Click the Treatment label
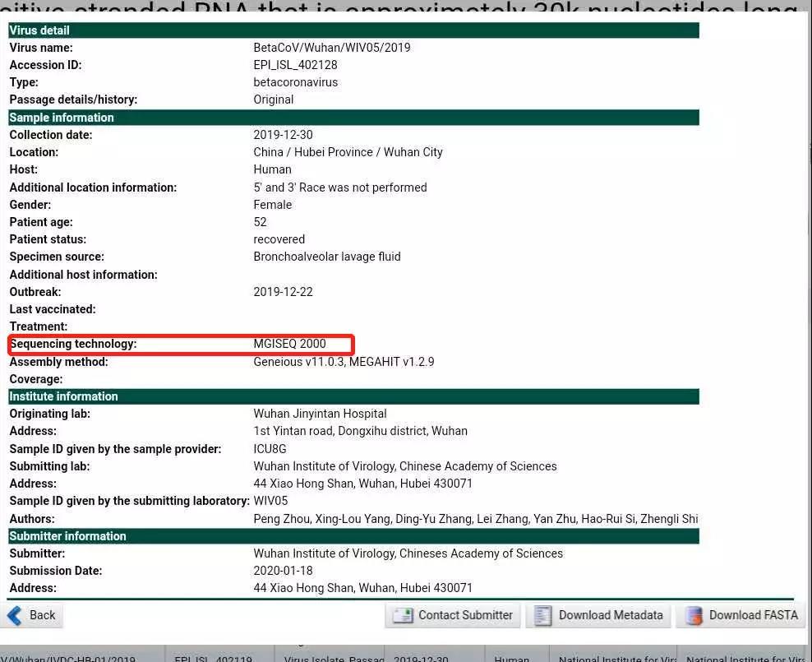This screenshot has width=812, height=662. (39, 326)
